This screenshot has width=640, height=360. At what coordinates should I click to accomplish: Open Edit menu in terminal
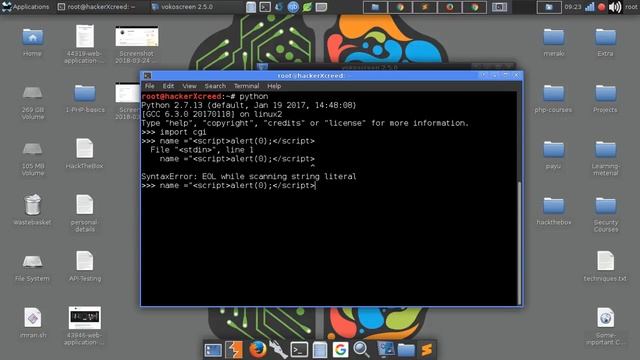[168, 86]
